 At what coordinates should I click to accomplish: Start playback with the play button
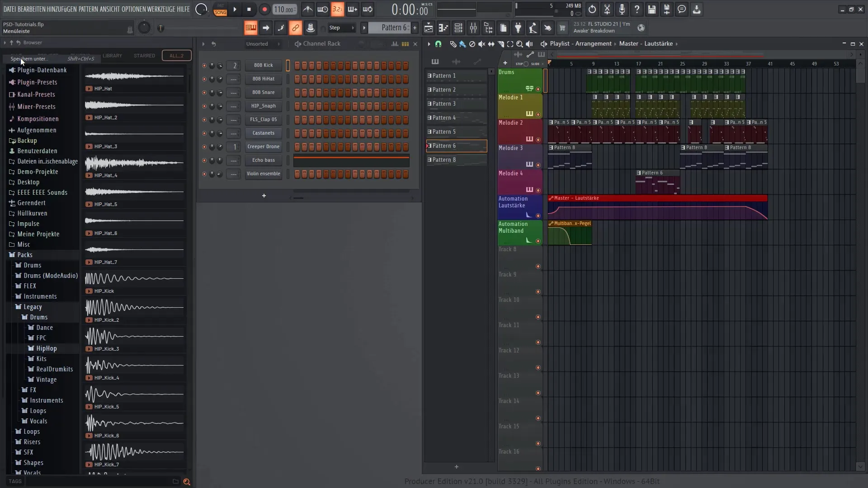coord(235,9)
